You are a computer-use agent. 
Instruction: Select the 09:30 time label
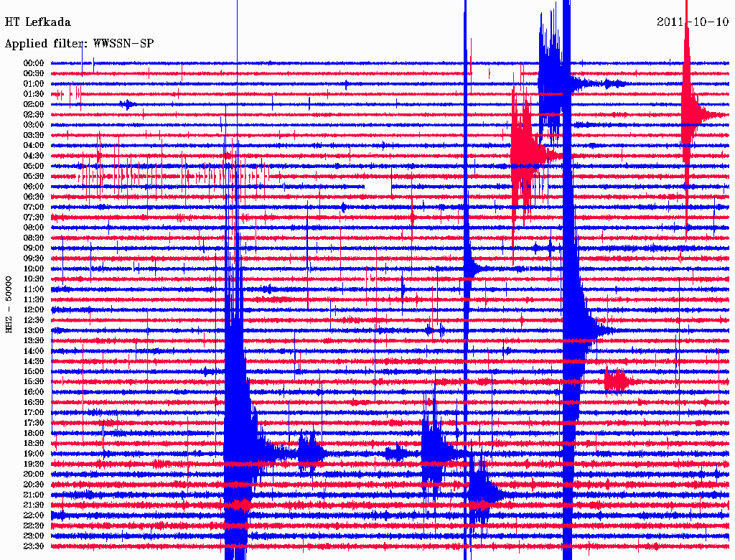[34, 258]
